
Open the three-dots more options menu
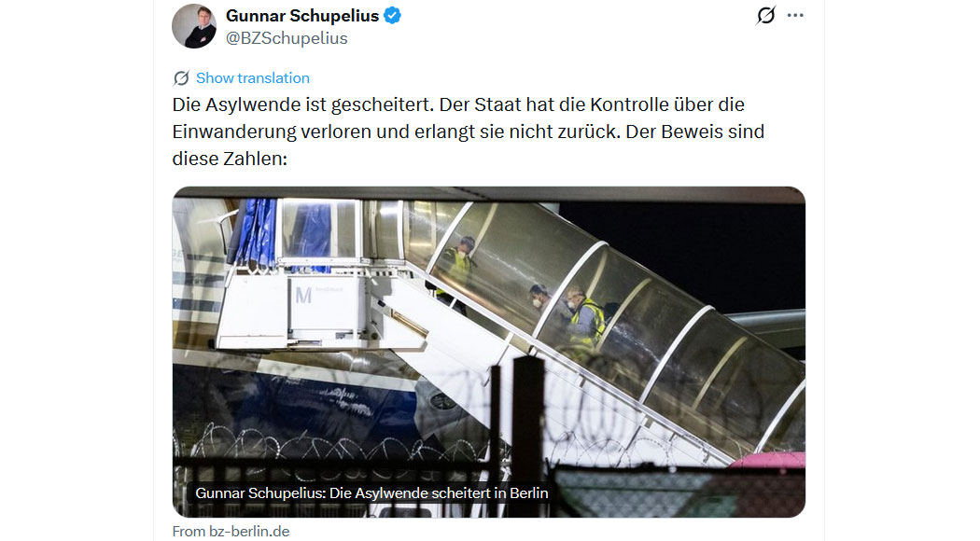pyautogui.click(x=795, y=15)
